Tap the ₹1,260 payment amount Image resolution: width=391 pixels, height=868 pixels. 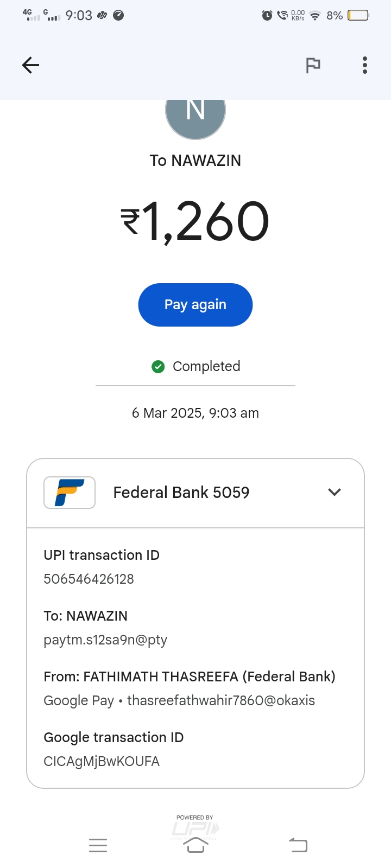point(195,221)
